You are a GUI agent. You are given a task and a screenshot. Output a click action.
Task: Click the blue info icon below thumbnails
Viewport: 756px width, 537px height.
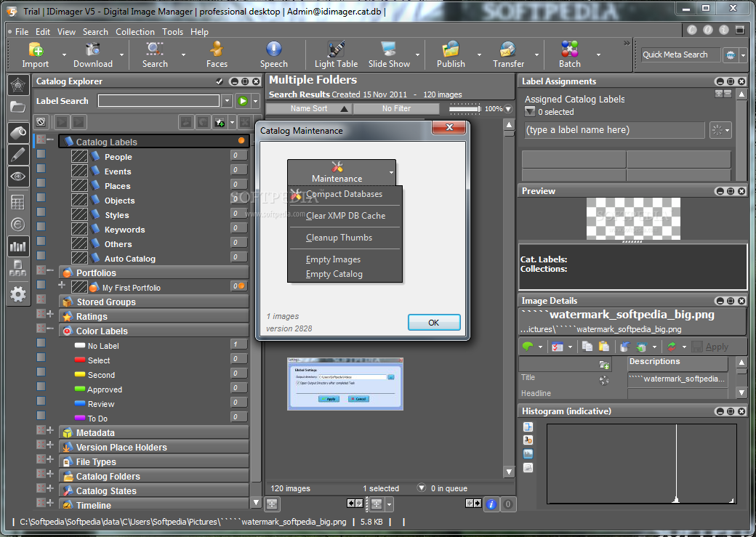point(491,504)
